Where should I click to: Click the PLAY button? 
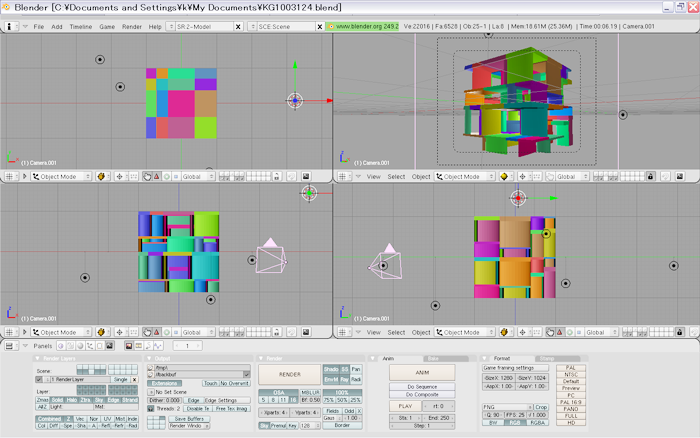[x=405, y=406]
